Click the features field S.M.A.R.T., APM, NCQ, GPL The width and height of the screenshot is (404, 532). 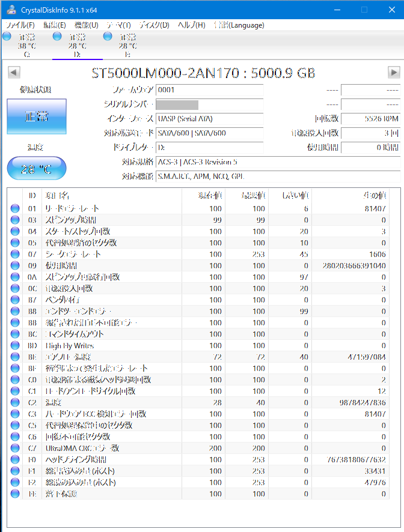278,177
